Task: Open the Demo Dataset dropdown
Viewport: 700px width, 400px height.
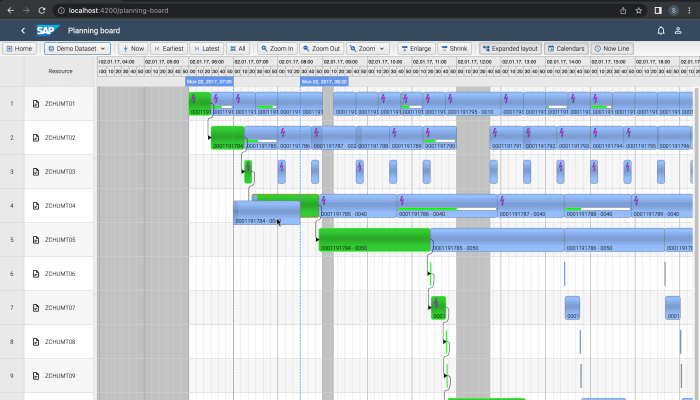Action: click(x=77, y=48)
